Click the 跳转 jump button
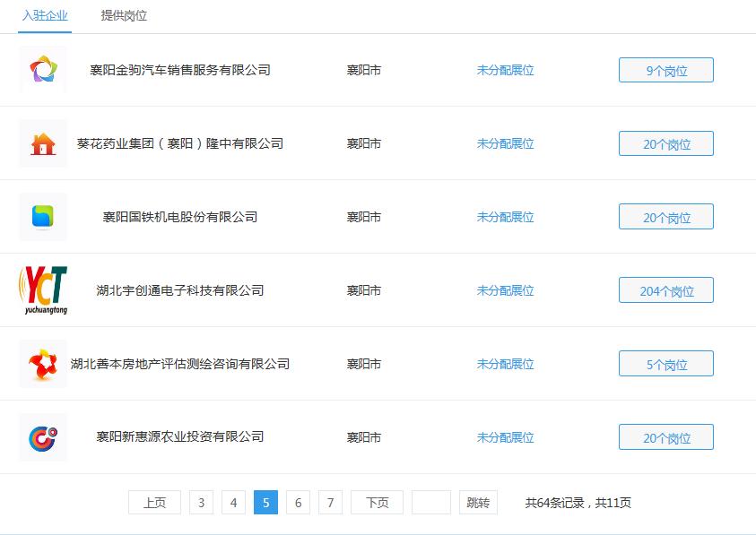The width and height of the screenshot is (756, 535). tap(478, 503)
